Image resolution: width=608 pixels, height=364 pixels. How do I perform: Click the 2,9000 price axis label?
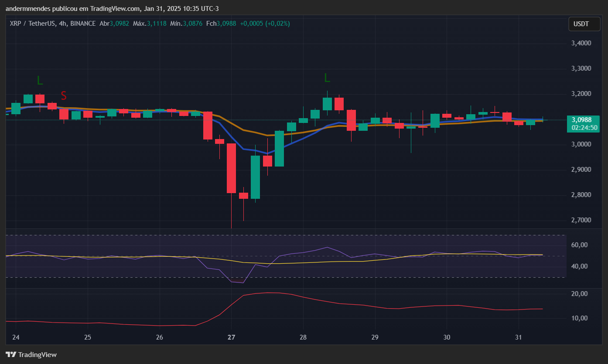[581, 170]
